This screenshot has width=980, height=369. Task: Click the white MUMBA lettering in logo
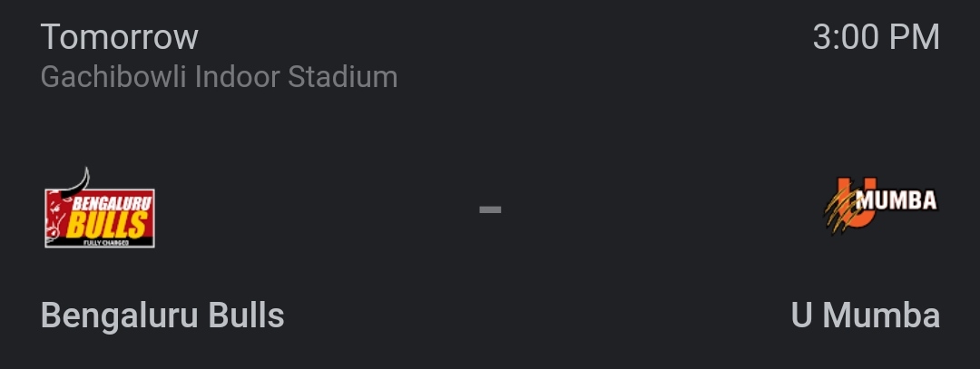tap(897, 200)
